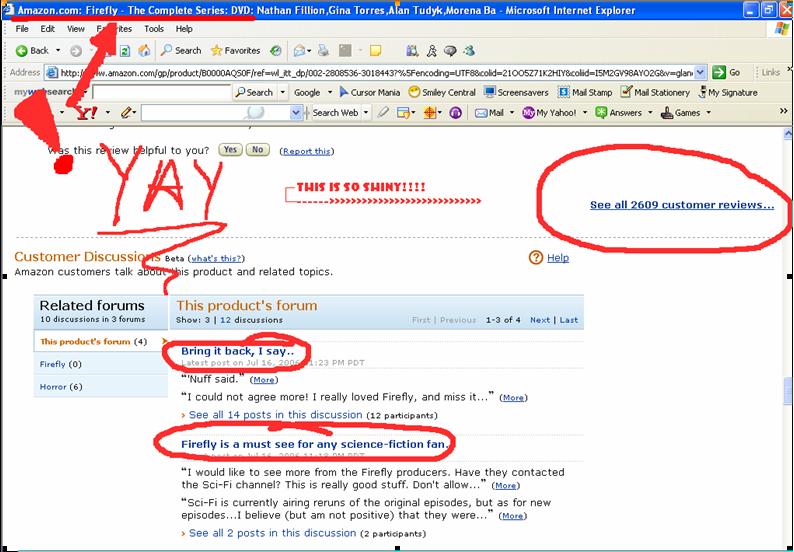Click the Yahoo Answers toolbar button
The image size is (794, 552).
(x=619, y=113)
